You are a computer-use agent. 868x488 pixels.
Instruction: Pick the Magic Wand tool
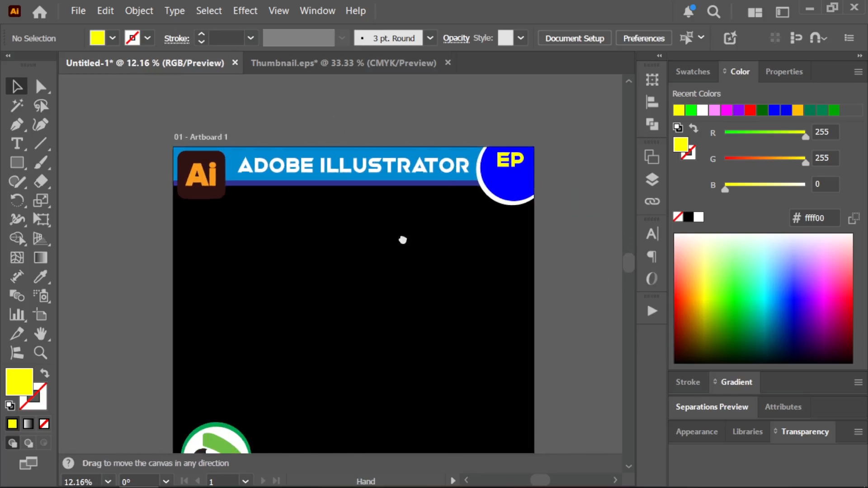click(17, 106)
